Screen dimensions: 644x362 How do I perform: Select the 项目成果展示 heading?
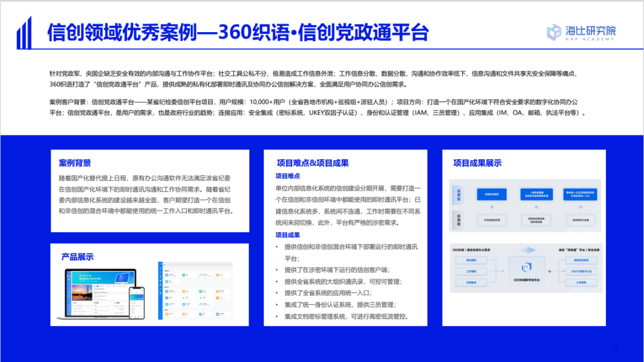pos(477,163)
